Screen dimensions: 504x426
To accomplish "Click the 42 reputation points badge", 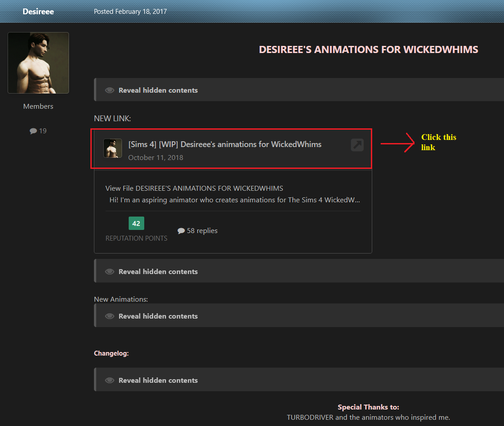I will tap(136, 223).
